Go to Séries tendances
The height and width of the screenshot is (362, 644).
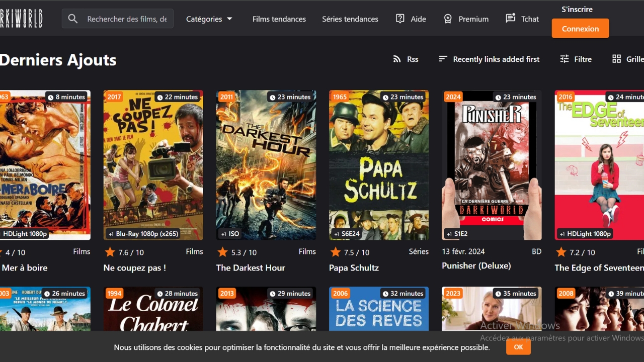point(350,19)
